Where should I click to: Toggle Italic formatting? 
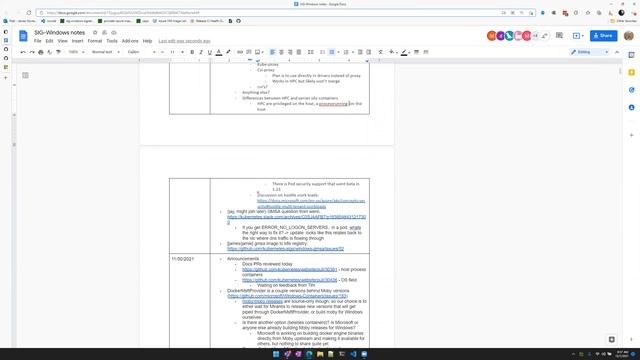click(201, 52)
